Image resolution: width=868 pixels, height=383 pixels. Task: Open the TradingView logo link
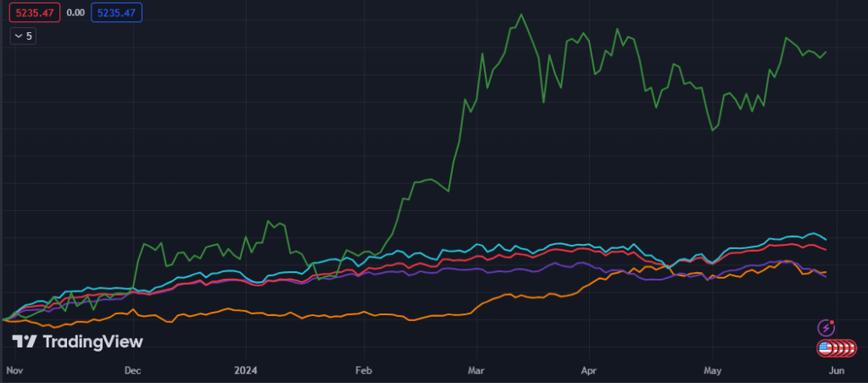tap(78, 341)
